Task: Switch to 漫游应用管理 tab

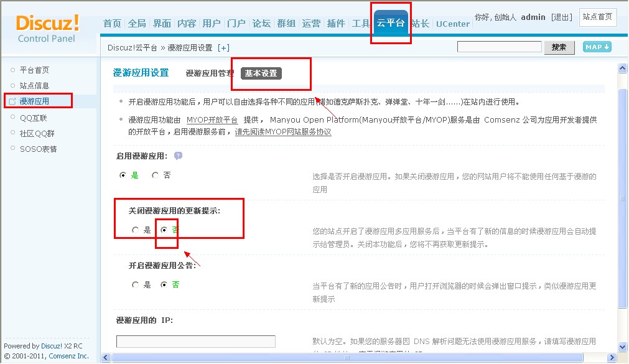Action: (x=210, y=73)
